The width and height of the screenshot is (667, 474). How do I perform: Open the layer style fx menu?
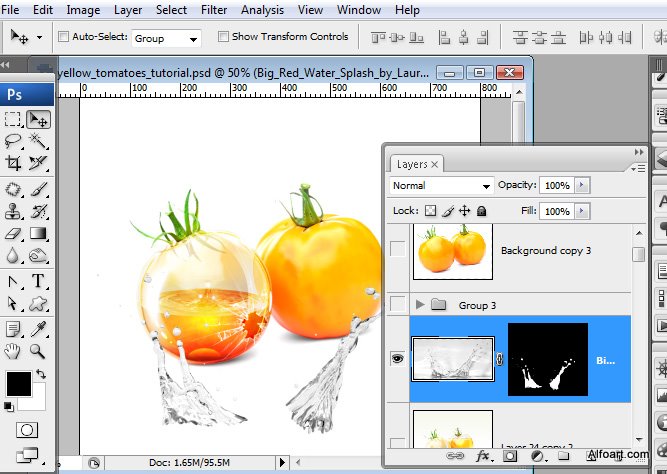click(x=483, y=455)
